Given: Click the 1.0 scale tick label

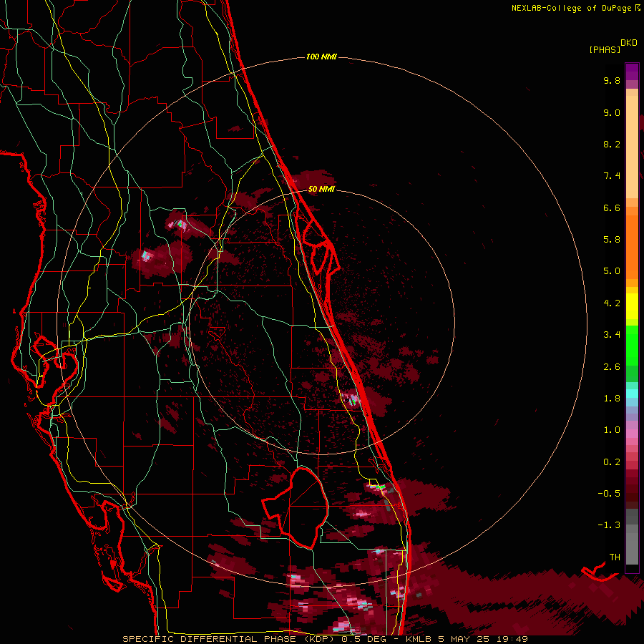Looking at the screenshot, I should coord(612,430).
